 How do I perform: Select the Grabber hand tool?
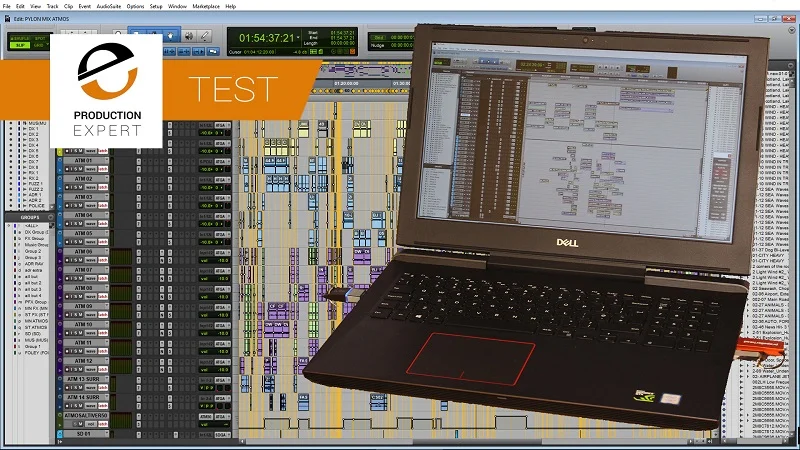[170, 35]
